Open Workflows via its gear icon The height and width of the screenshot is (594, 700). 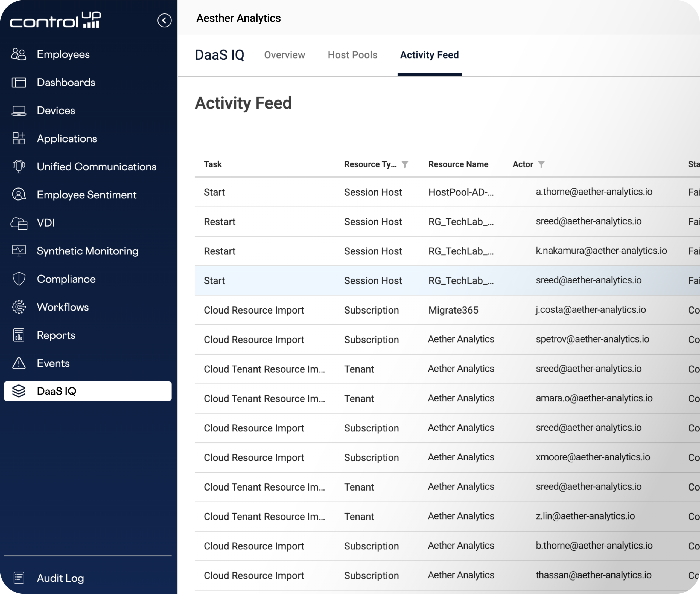click(x=19, y=307)
